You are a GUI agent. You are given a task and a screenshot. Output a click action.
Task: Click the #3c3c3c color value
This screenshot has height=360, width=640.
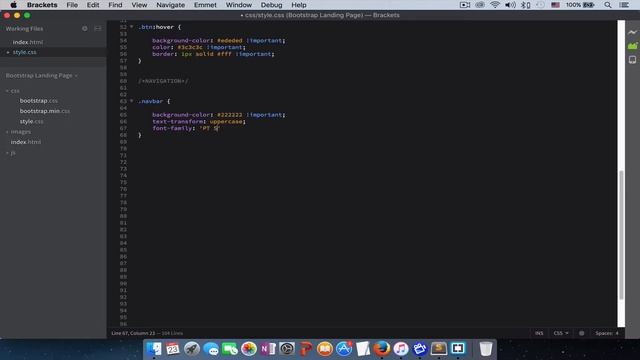coord(190,47)
